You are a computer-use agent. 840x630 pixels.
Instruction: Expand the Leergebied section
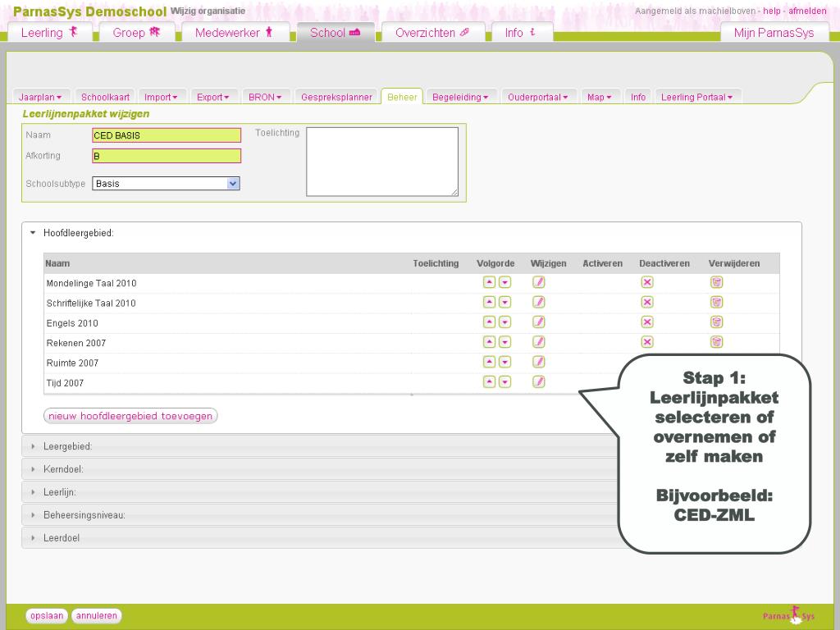coord(33,446)
